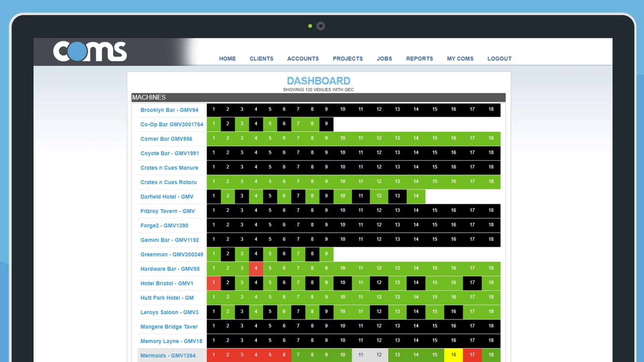This screenshot has width=644, height=362.
Task: Click yellow machine 16 for Mermaids
Action: coord(453,355)
